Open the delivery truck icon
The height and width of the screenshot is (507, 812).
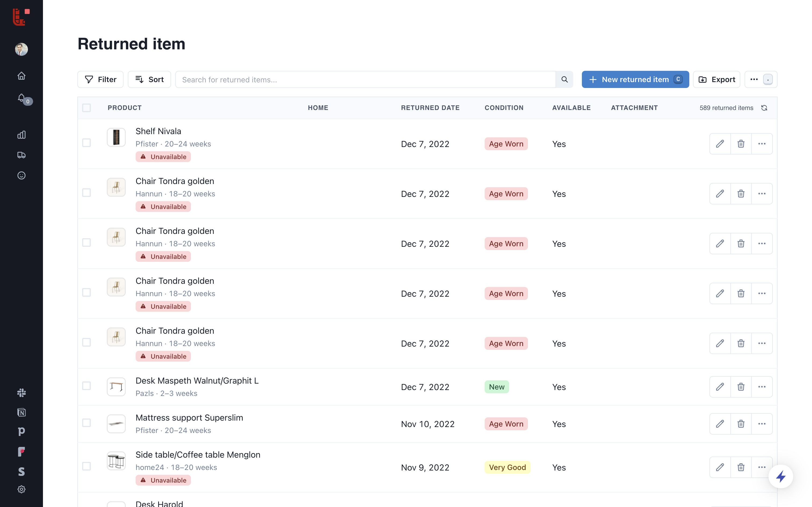point(21,155)
